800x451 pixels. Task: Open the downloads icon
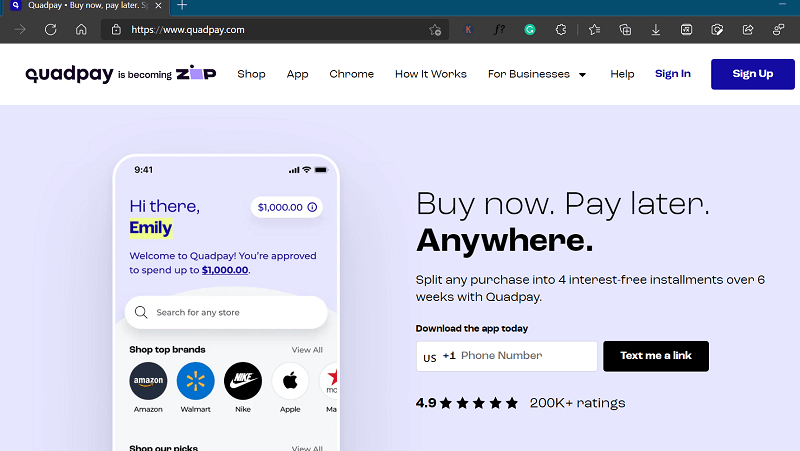(x=656, y=30)
